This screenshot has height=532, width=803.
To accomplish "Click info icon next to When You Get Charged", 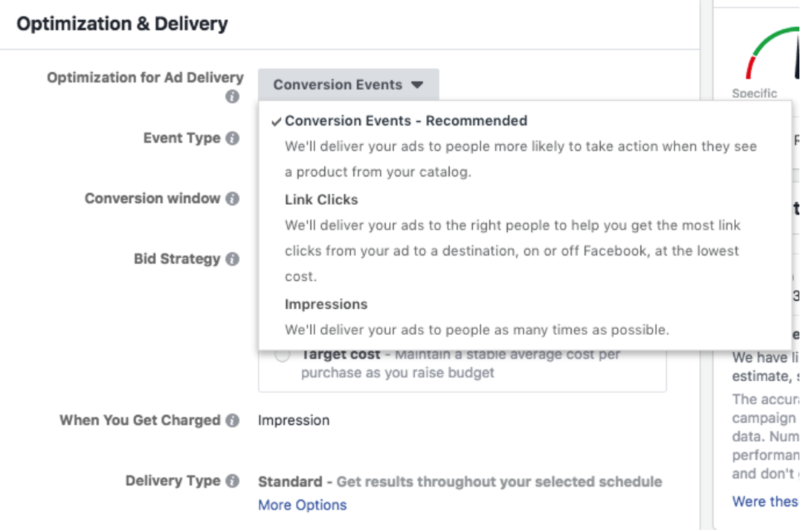I will (233, 421).
